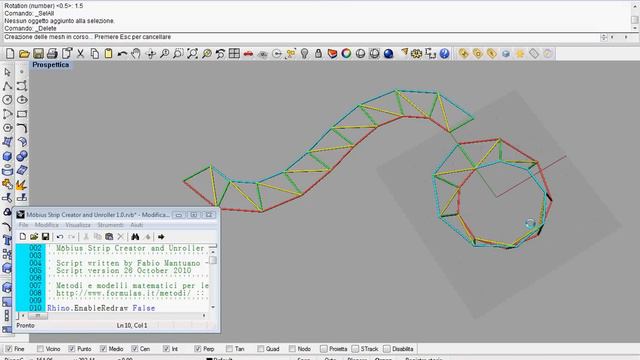Choose the Zoom Window tool
640x360 pixels.
pyautogui.click(x=178, y=53)
